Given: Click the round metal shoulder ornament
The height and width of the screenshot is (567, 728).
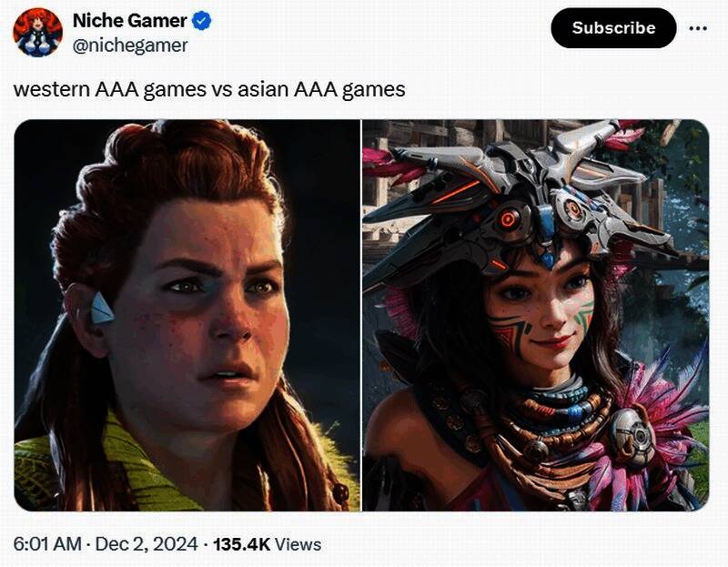Looking at the screenshot, I should (632, 438).
